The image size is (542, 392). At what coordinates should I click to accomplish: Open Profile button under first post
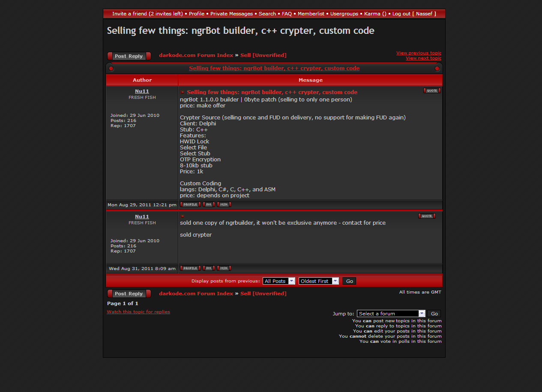coord(190,205)
